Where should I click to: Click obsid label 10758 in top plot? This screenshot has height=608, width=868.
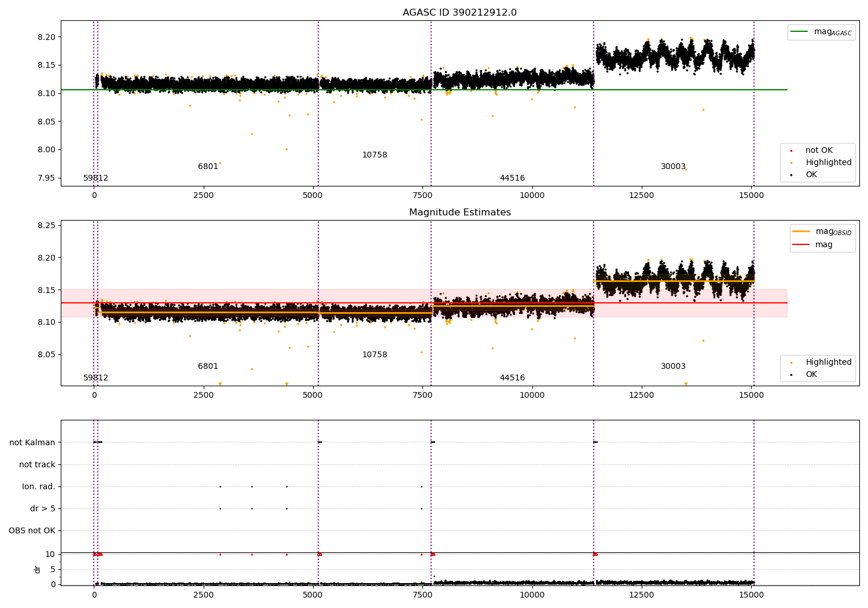[374, 155]
